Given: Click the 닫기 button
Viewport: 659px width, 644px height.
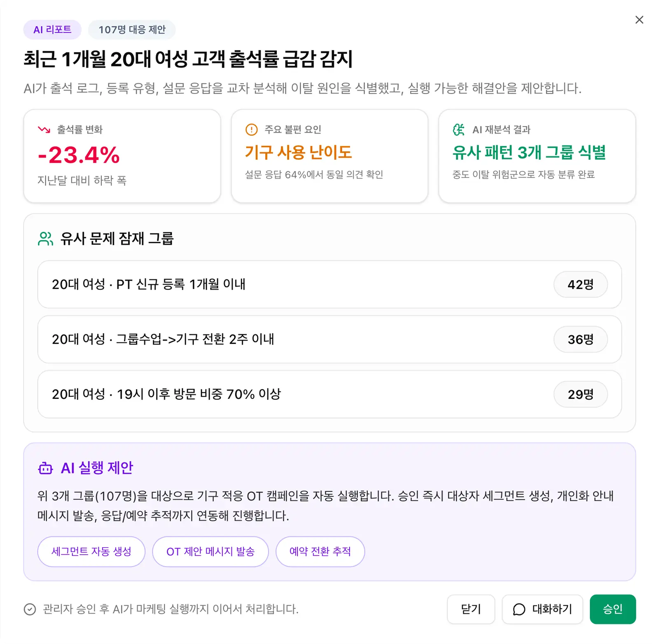Looking at the screenshot, I should pos(471,609).
